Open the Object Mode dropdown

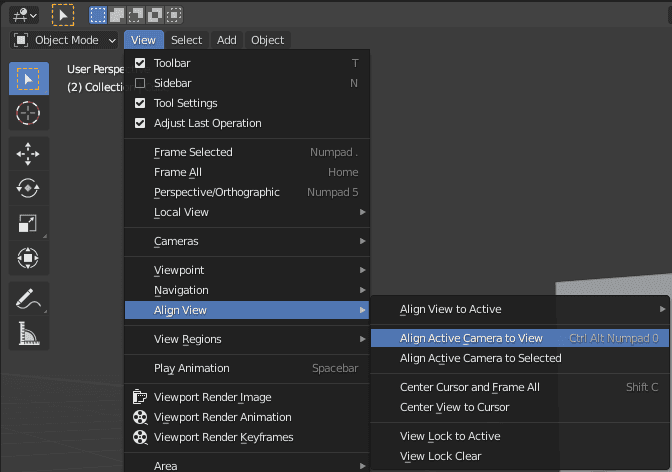(65, 40)
